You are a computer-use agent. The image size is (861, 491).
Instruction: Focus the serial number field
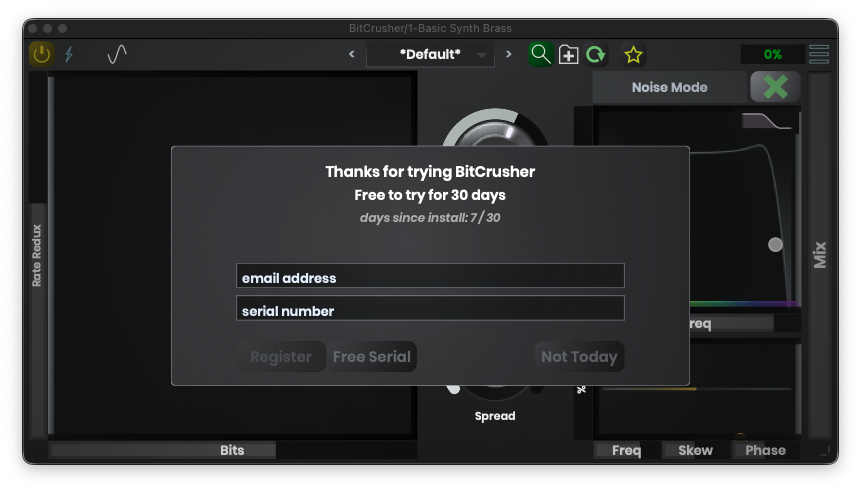tap(430, 309)
